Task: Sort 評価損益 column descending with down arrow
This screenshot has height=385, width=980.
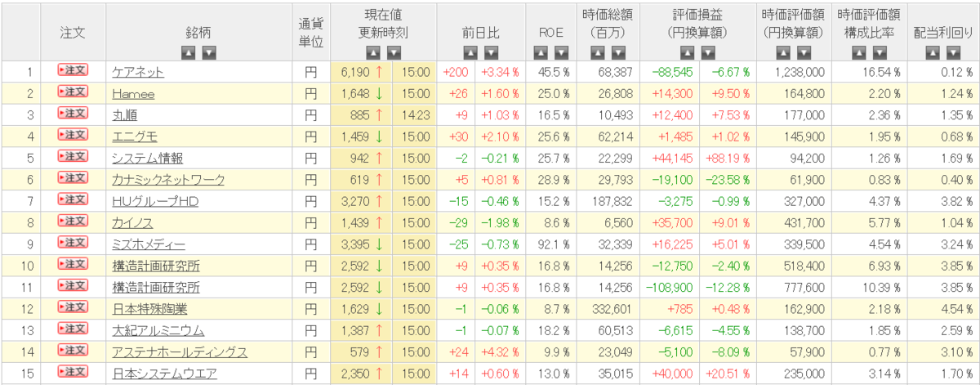Action: [707, 53]
